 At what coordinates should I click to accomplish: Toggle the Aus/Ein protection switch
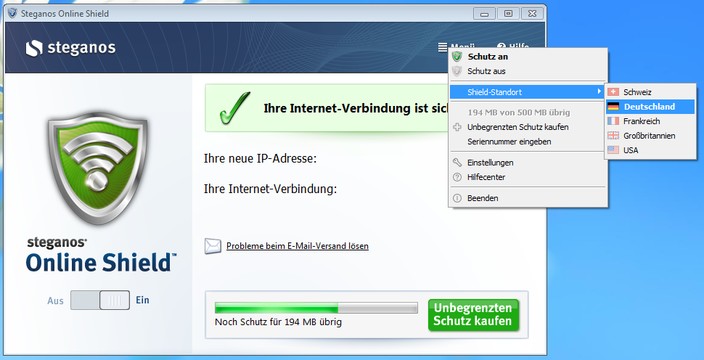[100, 300]
